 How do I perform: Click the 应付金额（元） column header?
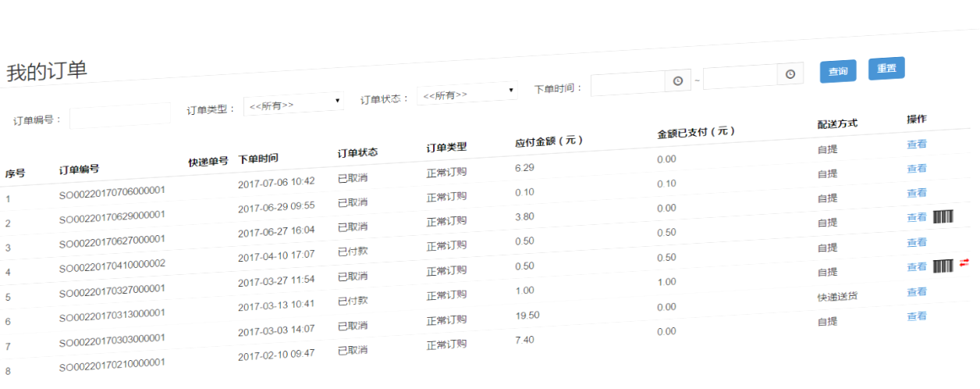pyautogui.click(x=549, y=141)
